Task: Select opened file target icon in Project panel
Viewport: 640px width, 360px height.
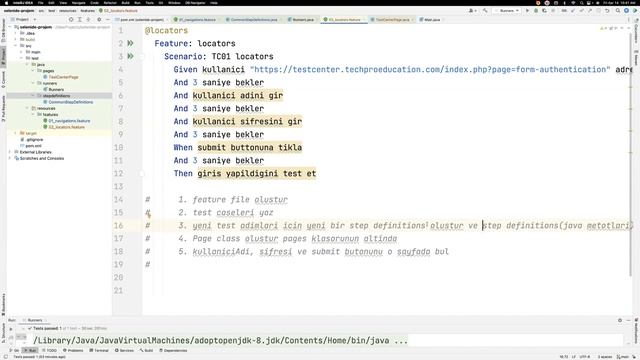Action: (71, 20)
